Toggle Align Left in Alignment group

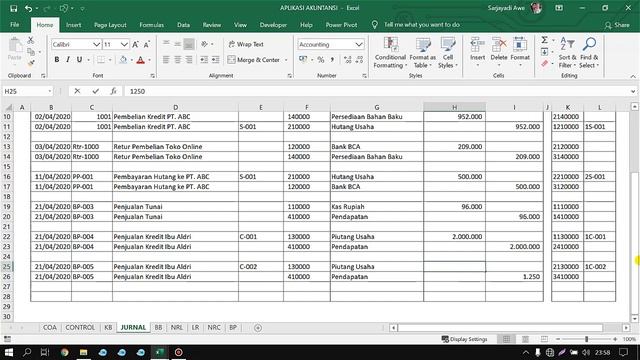(166, 60)
